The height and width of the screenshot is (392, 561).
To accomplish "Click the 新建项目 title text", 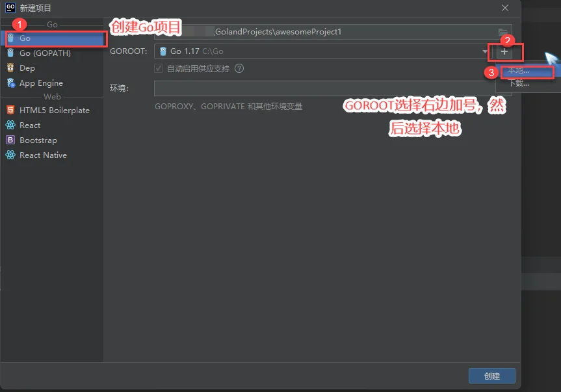I will click(x=35, y=8).
